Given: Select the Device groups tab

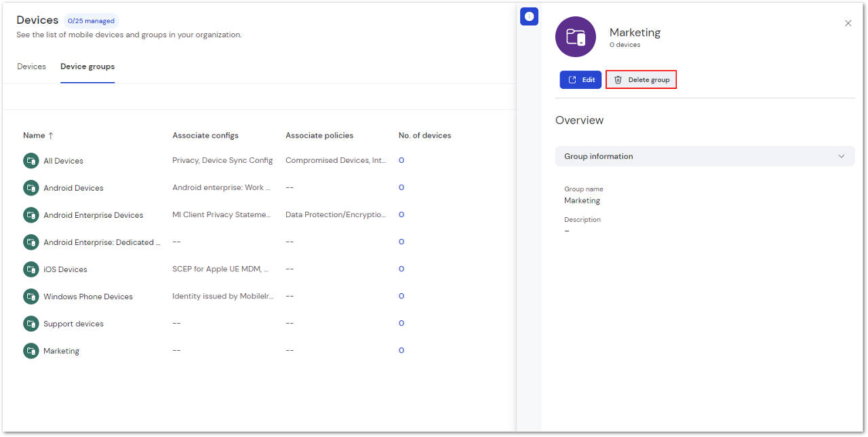Looking at the screenshot, I should coord(87,66).
